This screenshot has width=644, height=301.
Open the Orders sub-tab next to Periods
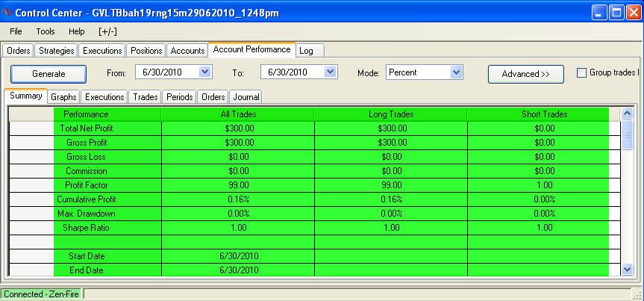213,97
